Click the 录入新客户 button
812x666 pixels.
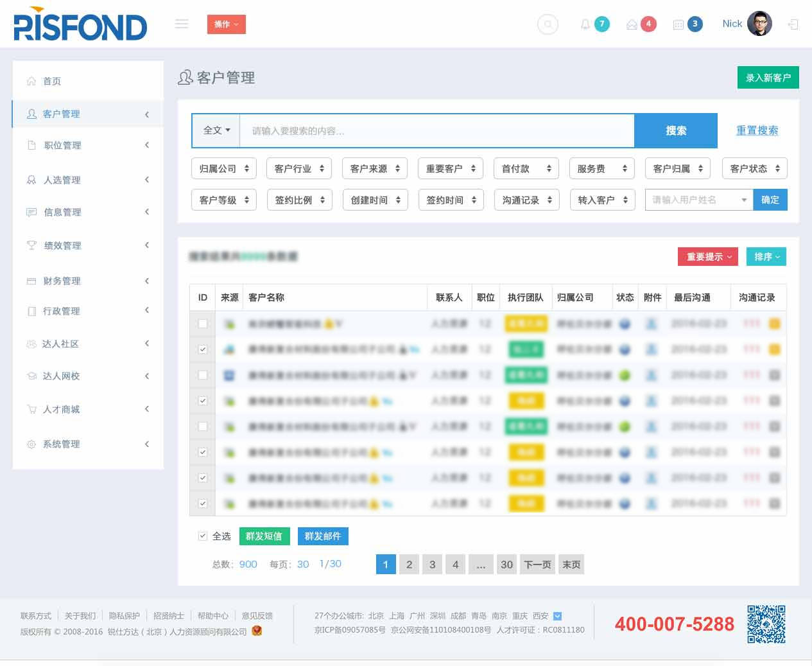(768, 78)
